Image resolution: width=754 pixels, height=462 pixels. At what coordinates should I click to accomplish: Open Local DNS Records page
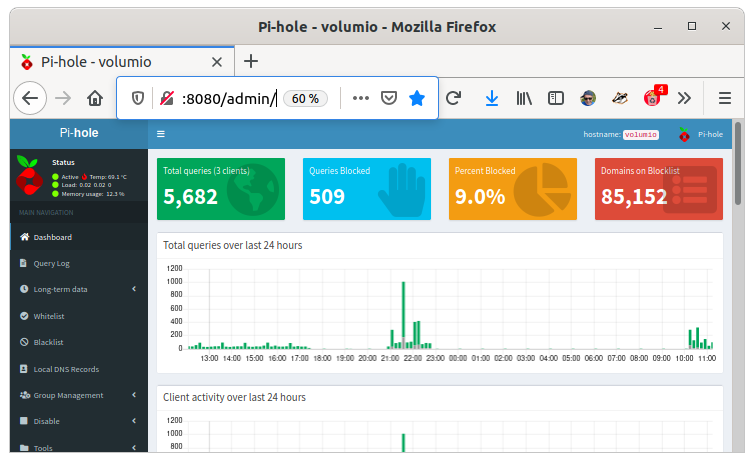(79, 369)
